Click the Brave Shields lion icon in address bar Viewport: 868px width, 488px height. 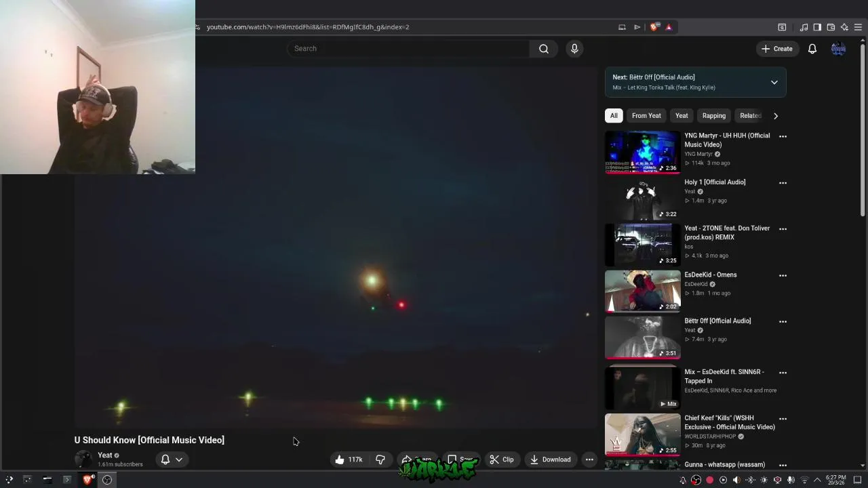654,27
